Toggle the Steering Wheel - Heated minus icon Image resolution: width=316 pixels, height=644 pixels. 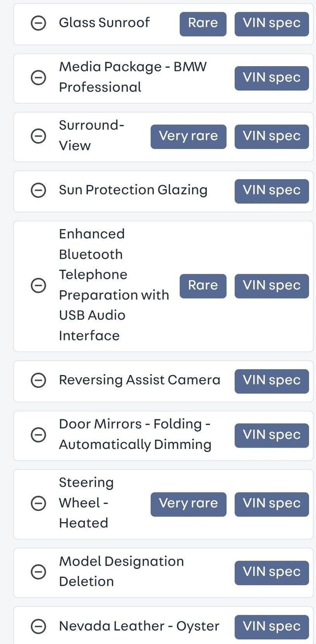tap(39, 503)
